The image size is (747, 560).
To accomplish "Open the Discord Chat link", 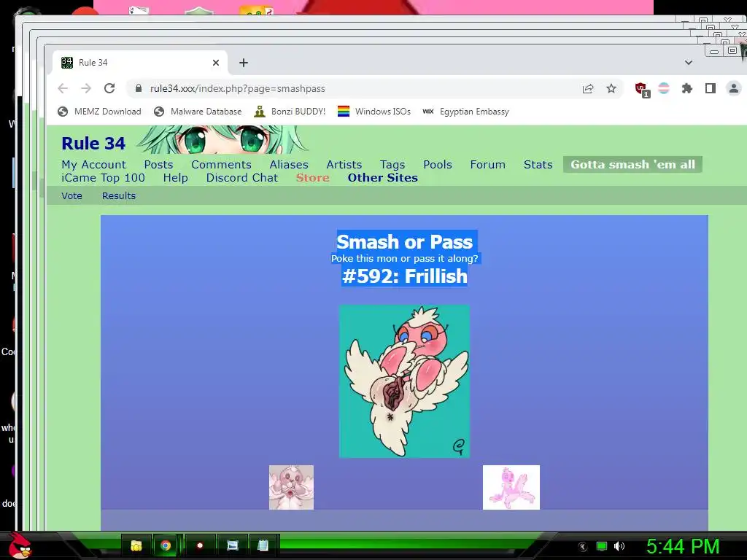I will coord(242,178).
